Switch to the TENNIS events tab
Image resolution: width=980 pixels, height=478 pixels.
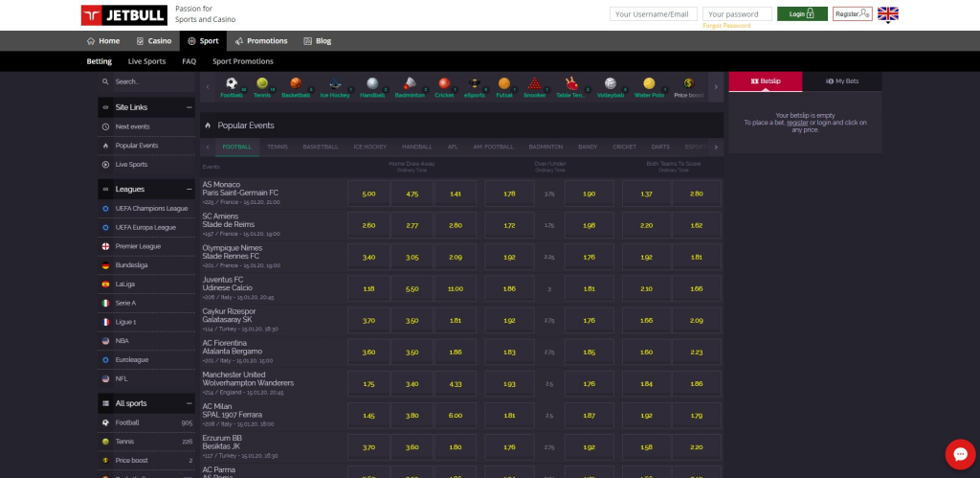278,147
